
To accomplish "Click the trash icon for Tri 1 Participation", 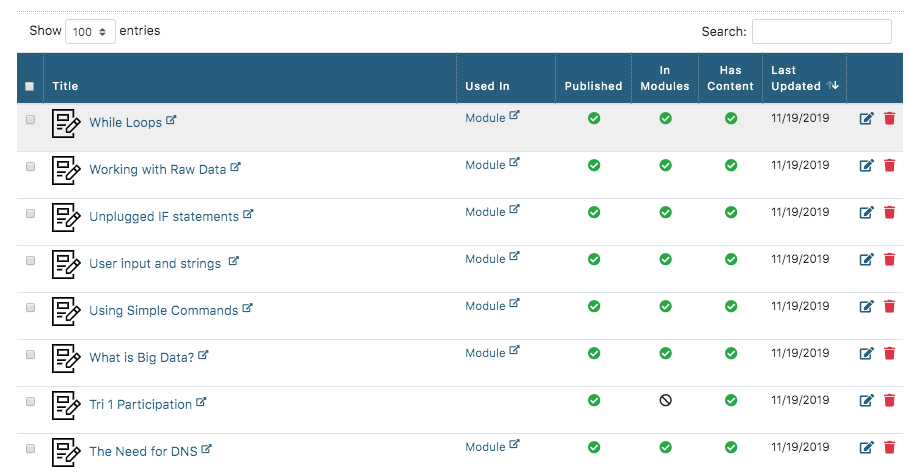I will 889,401.
